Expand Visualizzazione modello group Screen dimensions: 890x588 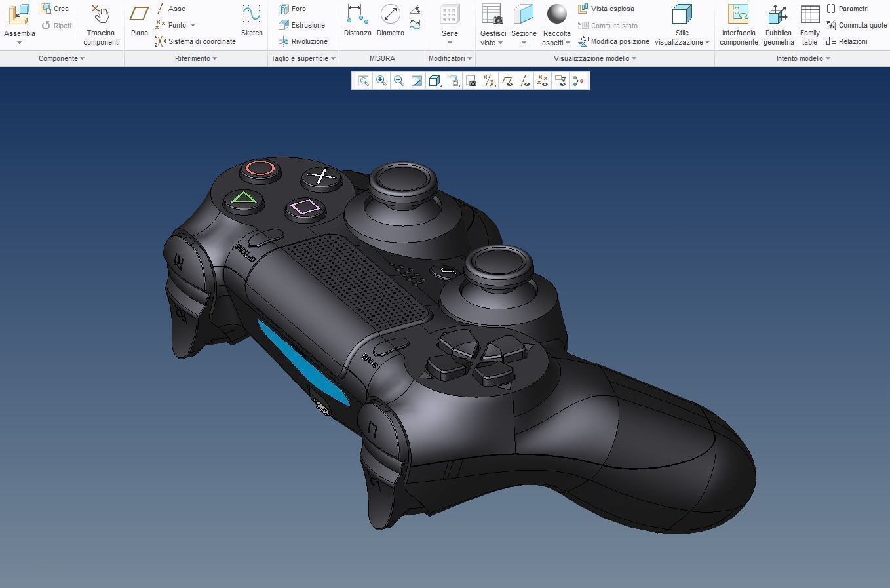595,58
